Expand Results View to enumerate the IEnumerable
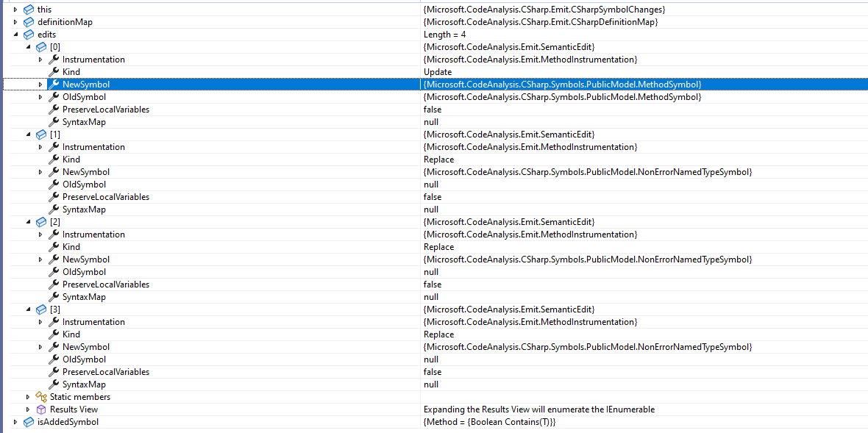This screenshot has height=433, width=868. pyautogui.click(x=28, y=409)
